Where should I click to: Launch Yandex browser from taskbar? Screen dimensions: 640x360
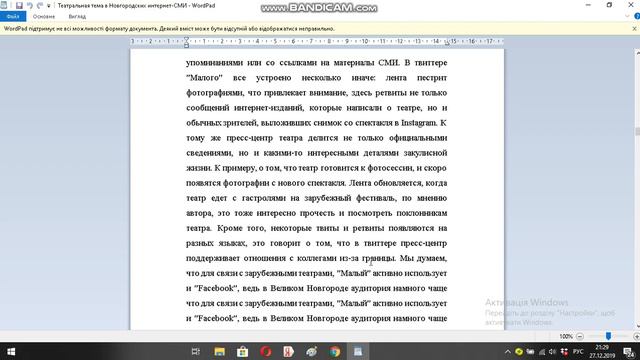[x=289, y=351]
